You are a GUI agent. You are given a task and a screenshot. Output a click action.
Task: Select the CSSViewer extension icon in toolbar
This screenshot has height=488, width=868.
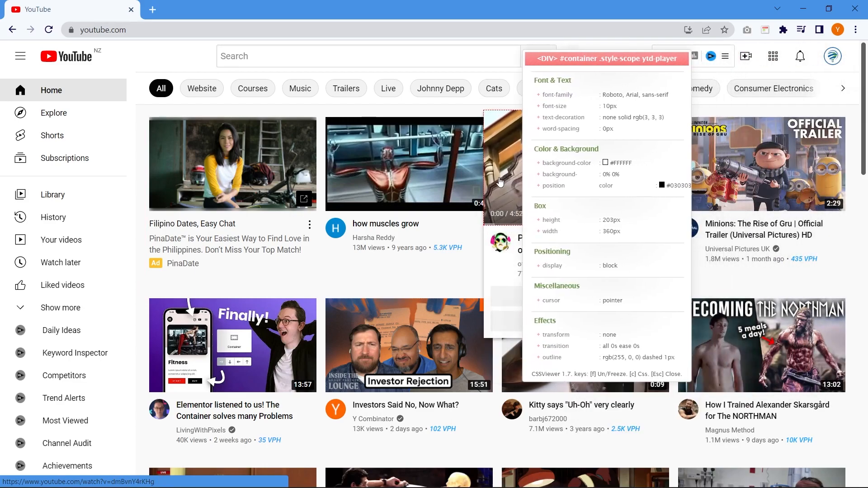[x=765, y=30]
